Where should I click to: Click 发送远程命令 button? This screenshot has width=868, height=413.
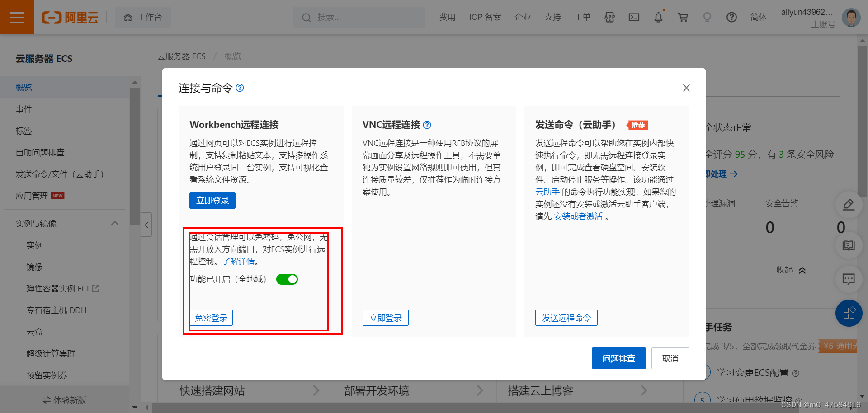(566, 318)
